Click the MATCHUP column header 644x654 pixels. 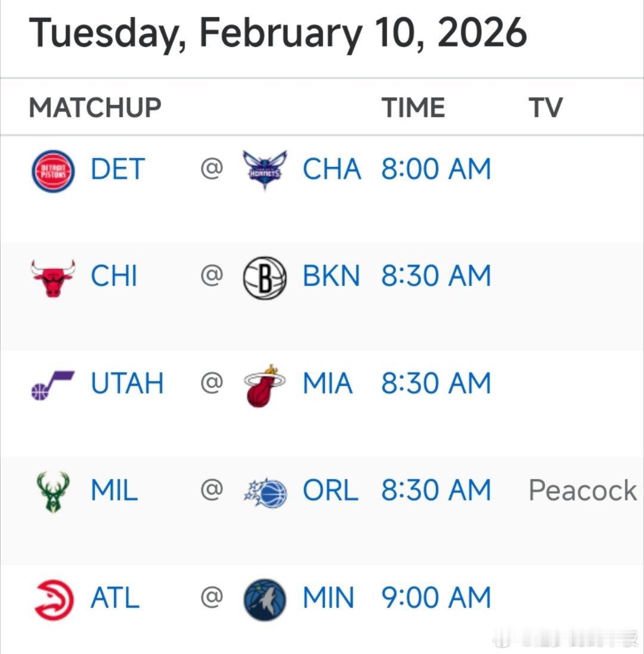tap(95, 108)
